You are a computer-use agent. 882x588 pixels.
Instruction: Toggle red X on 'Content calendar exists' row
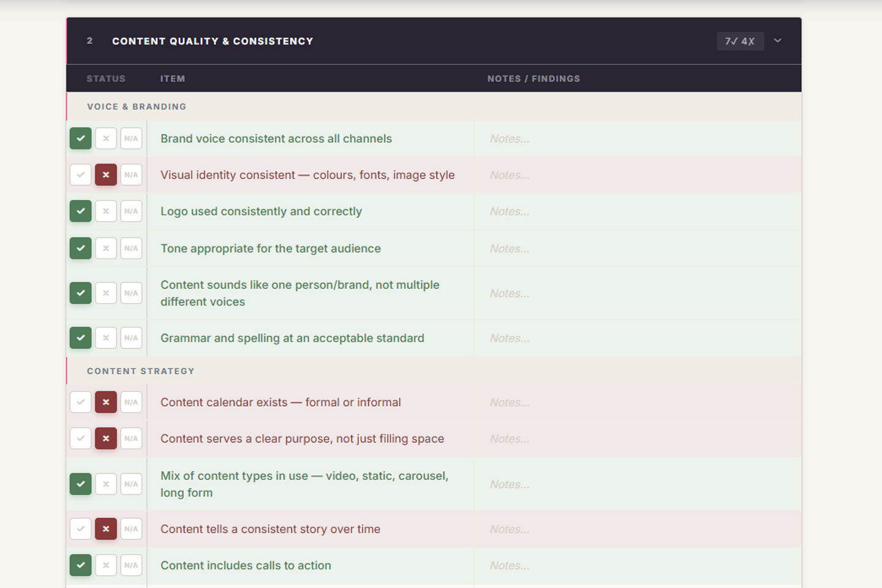click(106, 402)
